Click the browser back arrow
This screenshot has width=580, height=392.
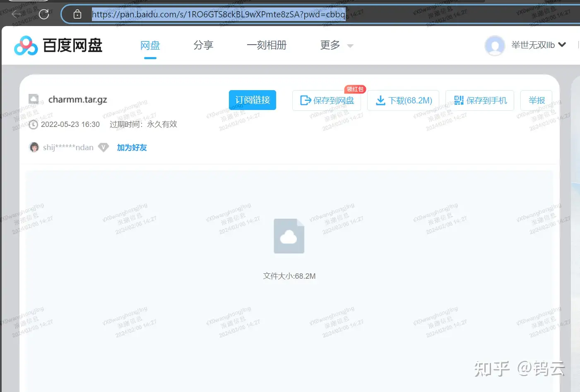pos(16,14)
